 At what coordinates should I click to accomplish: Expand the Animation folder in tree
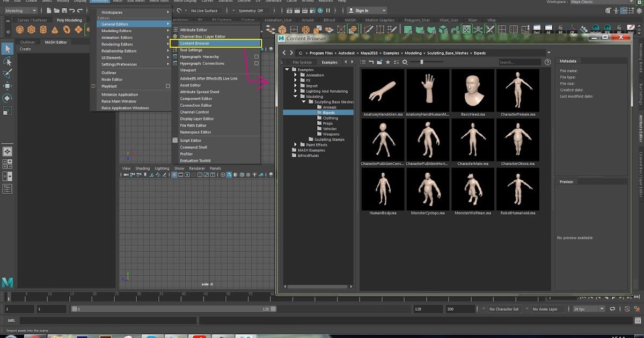(x=295, y=75)
